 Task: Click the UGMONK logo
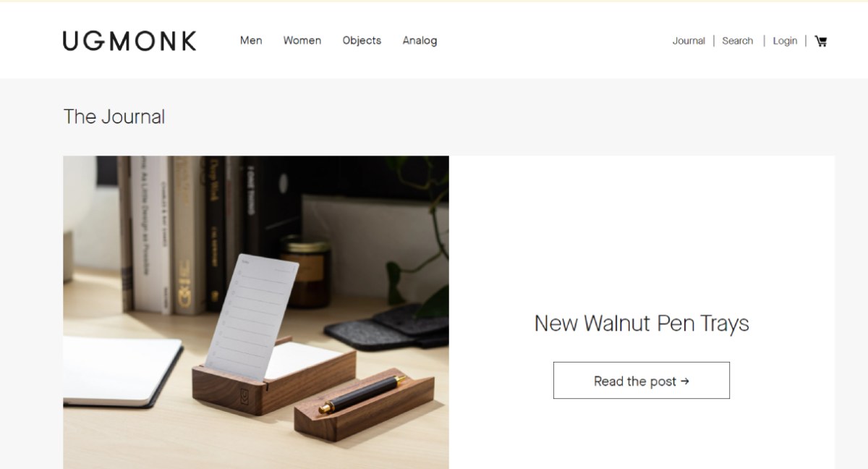pyautogui.click(x=129, y=41)
